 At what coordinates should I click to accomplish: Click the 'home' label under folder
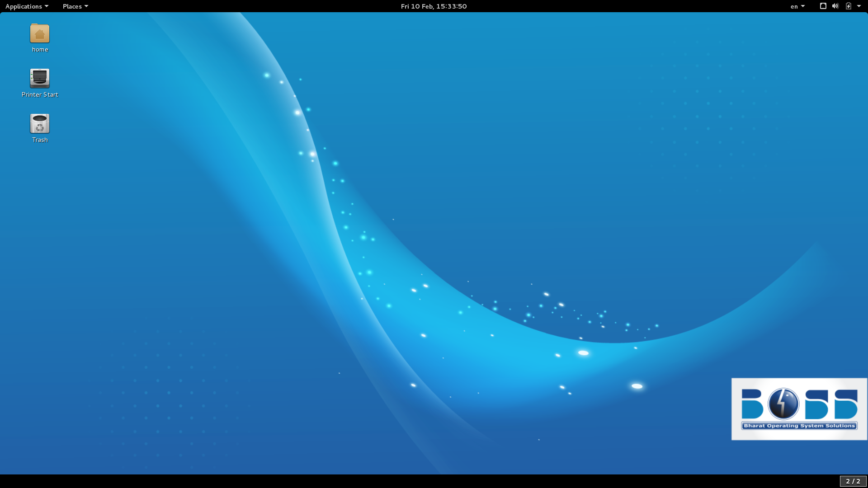[x=40, y=49]
